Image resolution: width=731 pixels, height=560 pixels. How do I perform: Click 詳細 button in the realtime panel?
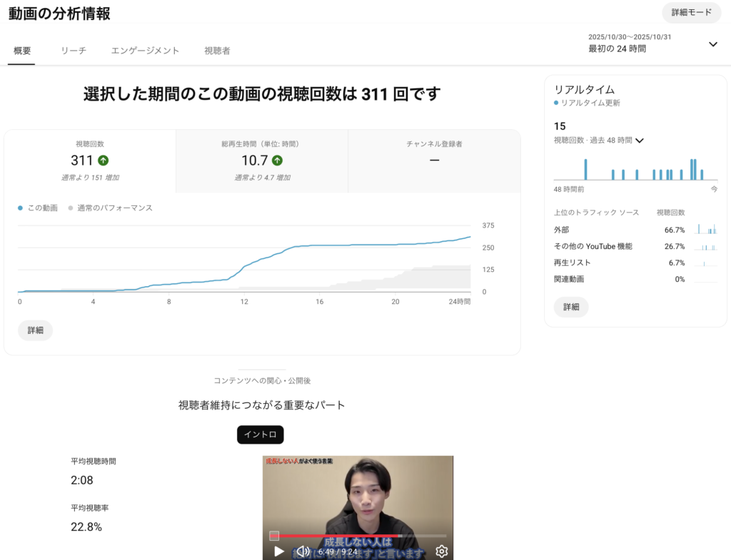571,307
